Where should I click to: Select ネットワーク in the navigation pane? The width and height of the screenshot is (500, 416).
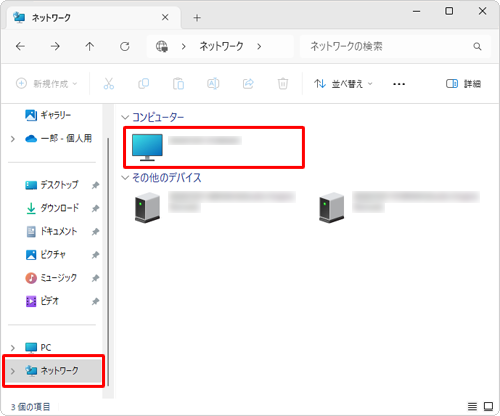52,371
